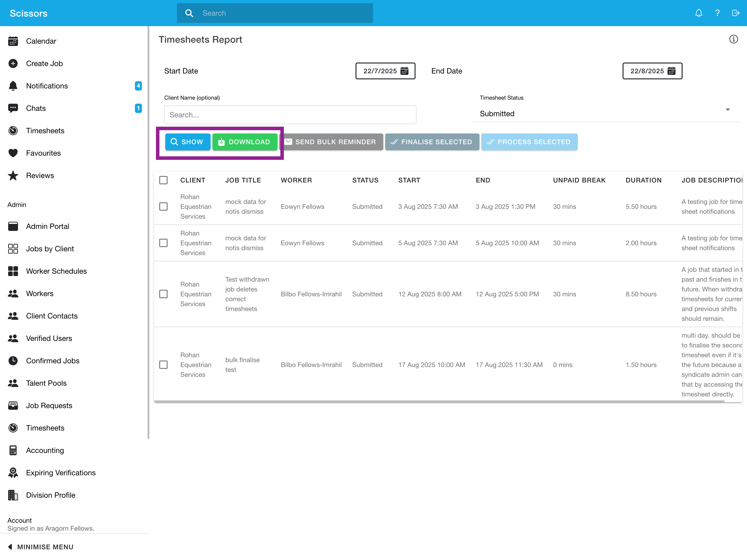Open the Start Date calendar picker icon

tap(404, 71)
